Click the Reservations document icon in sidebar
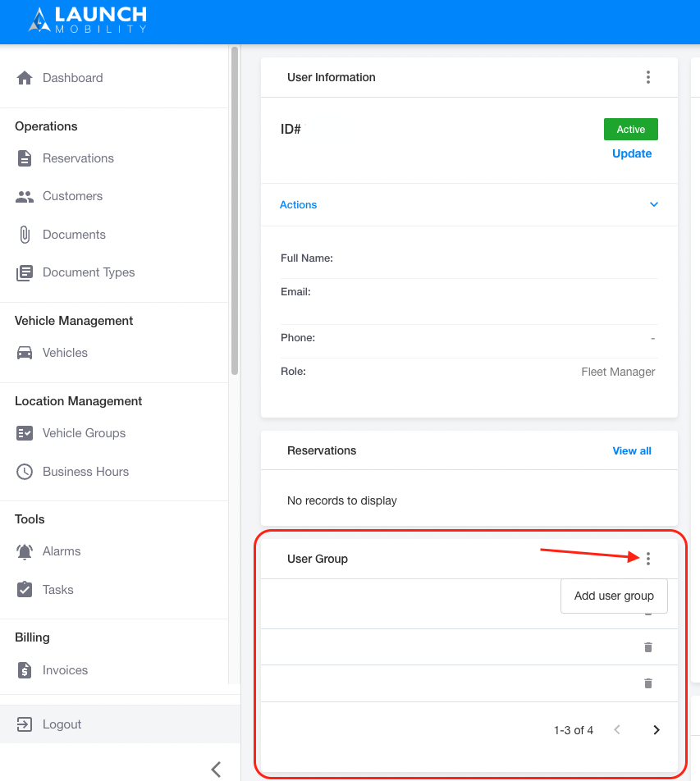Screen dimensions: 700x781 tap(25, 158)
